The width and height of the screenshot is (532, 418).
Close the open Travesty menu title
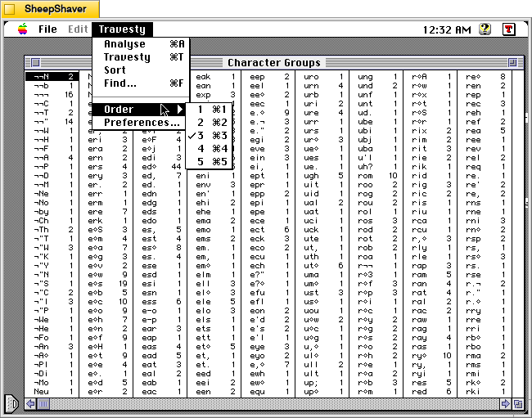[x=122, y=29]
